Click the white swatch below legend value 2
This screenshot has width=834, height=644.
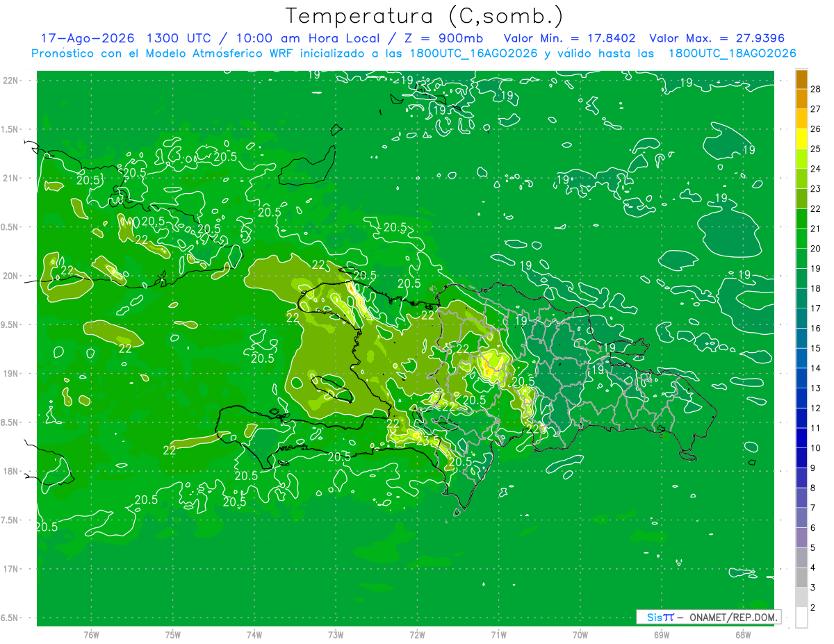801,618
